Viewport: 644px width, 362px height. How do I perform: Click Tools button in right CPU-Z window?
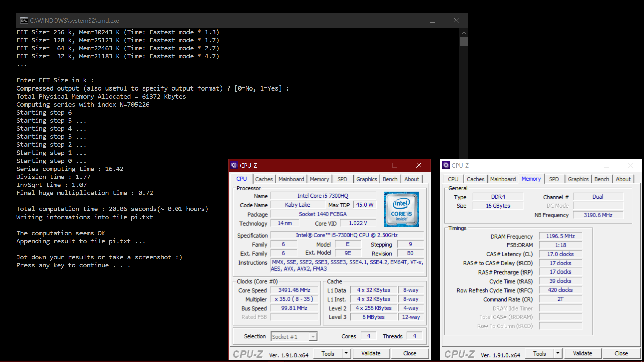click(x=539, y=353)
